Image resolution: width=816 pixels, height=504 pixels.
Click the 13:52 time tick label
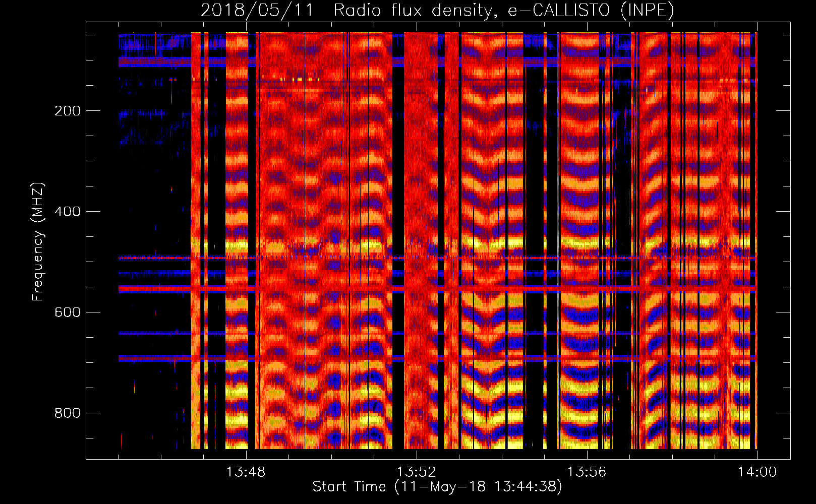[416, 472]
